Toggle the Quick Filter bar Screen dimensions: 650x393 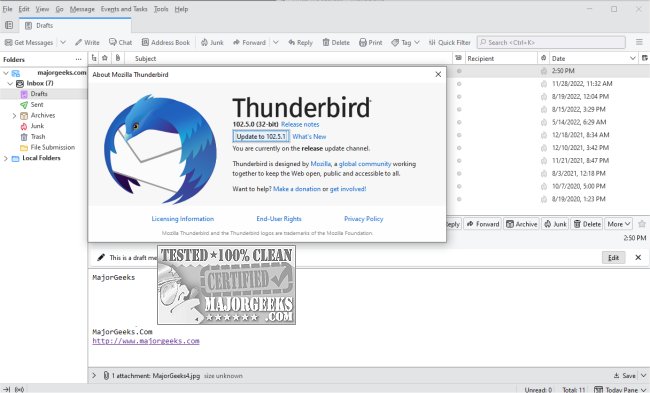449,42
